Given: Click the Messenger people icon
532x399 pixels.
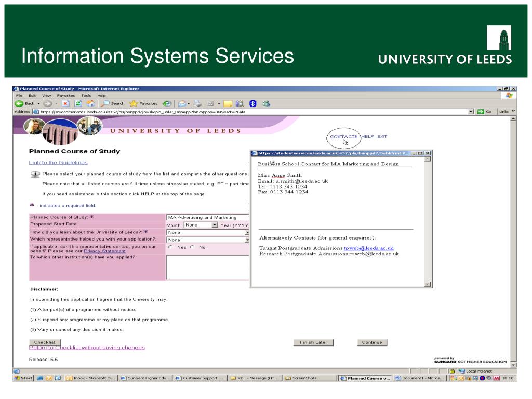Looking at the screenshot, I should 266,103.
